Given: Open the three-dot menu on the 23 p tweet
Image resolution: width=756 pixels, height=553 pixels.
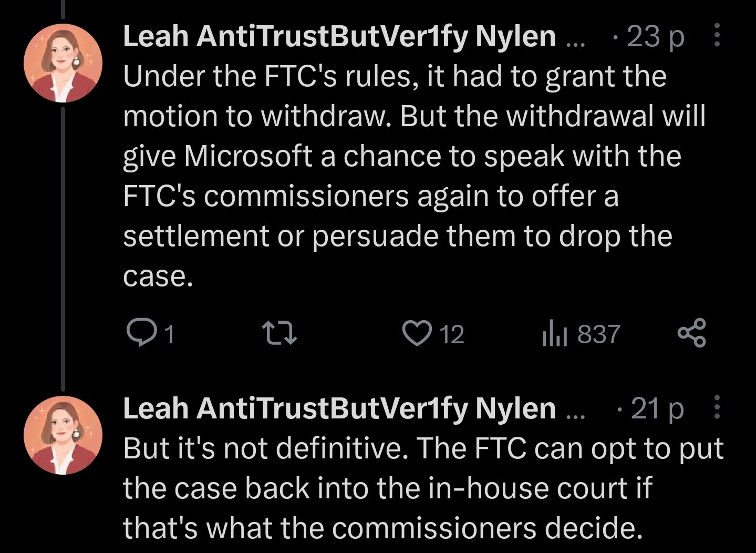Looking at the screenshot, I should (718, 36).
